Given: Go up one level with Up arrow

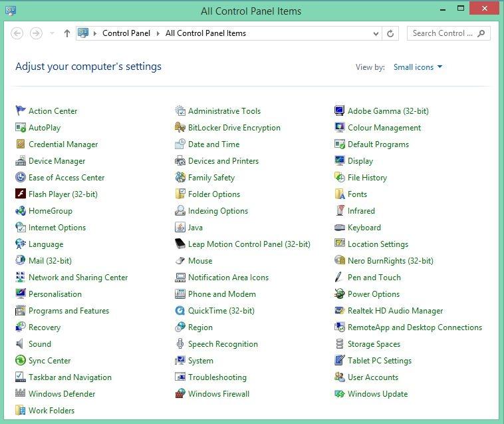Looking at the screenshot, I should [x=67, y=33].
